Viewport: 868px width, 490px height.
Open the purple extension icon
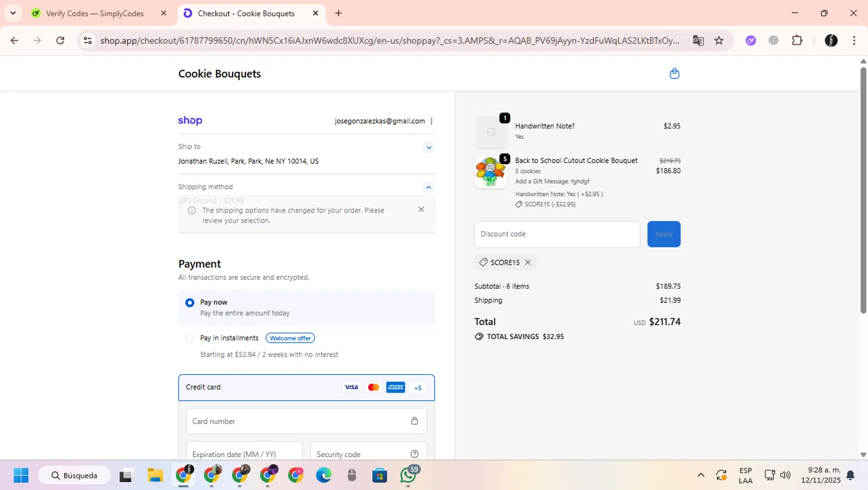point(751,40)
